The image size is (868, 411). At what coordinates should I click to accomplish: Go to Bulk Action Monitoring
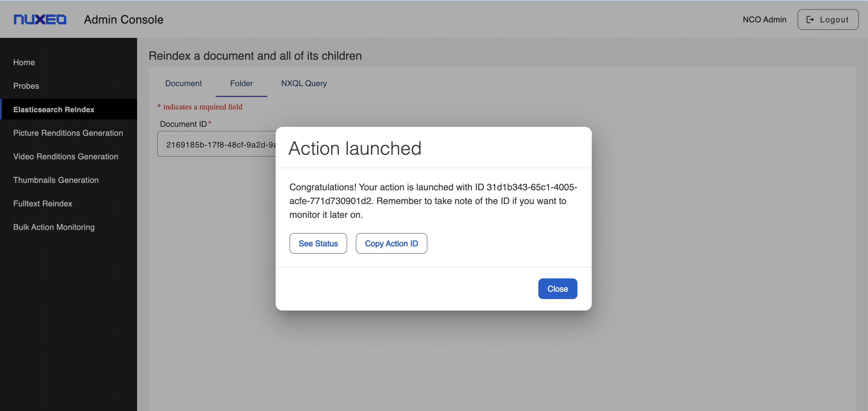(x=53, y=227)
